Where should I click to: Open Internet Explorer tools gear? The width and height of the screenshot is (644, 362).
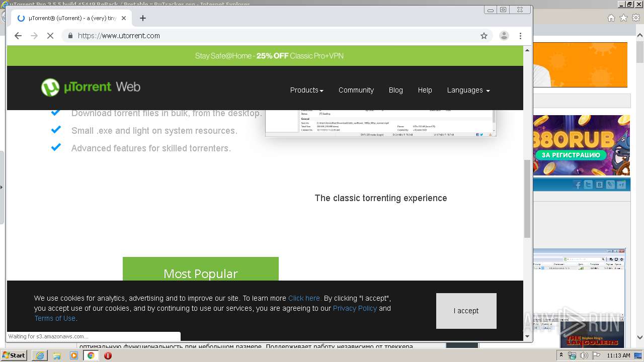point(636,18)
